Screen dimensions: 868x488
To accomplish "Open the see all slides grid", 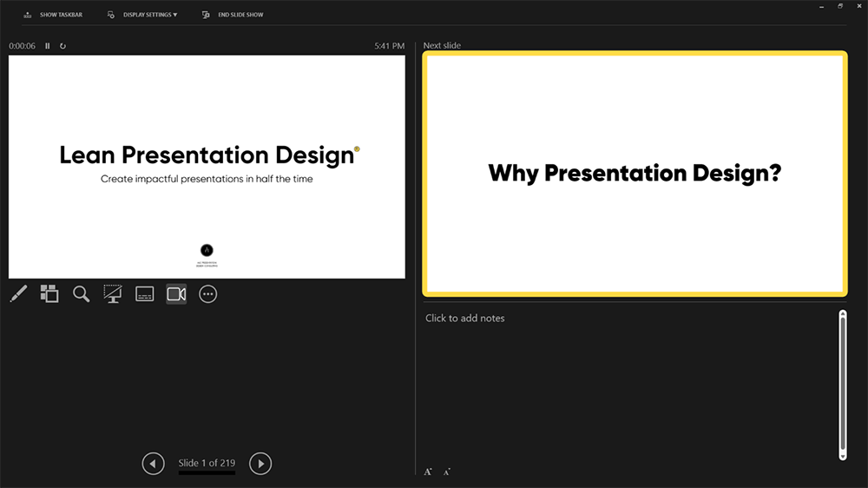I will point(49,293).
